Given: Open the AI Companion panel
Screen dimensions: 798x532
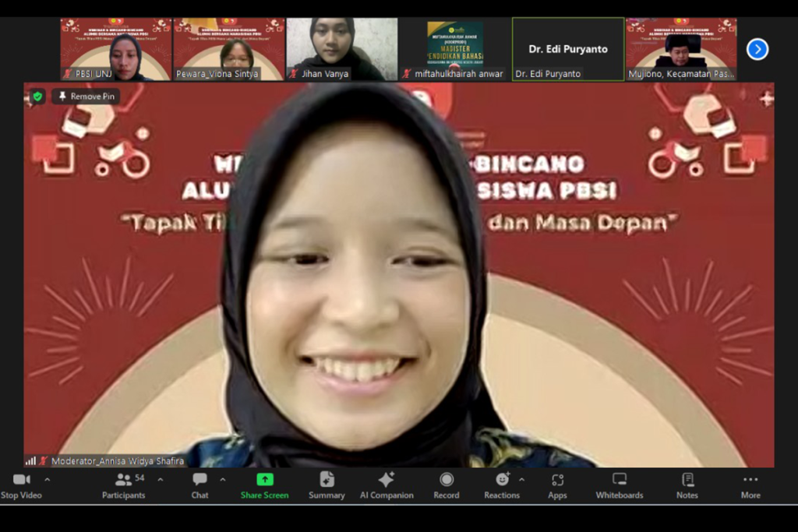Looking at the screenshot, I should pos(387,485).
